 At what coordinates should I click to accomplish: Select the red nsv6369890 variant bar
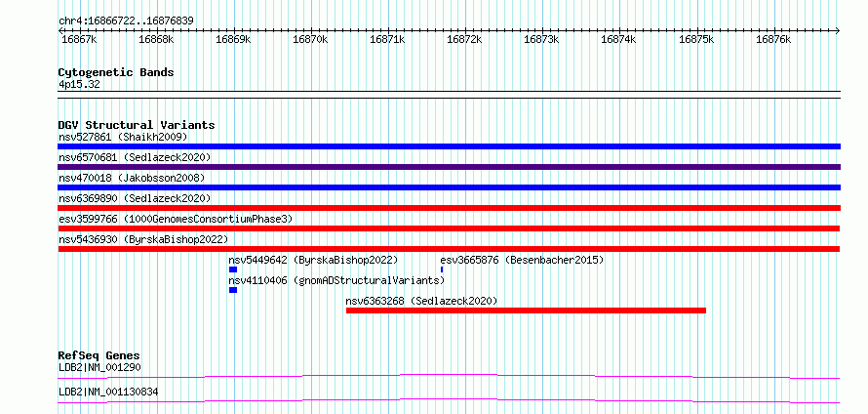coord(449,208)
